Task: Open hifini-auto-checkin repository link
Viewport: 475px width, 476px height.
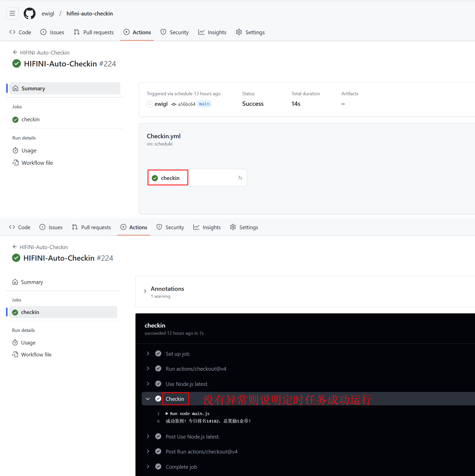Action: pyautogui.click(x=89, y=13)
